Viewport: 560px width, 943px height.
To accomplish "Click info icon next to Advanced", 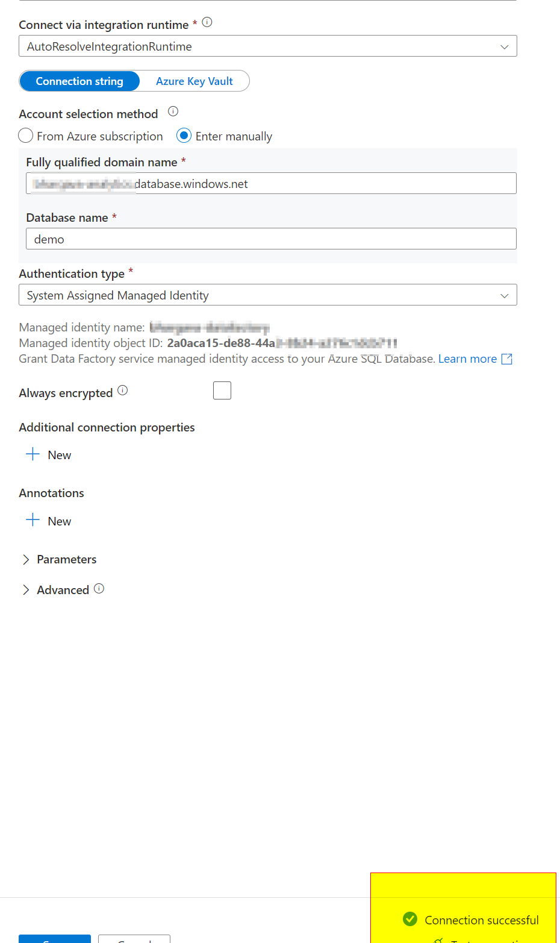I will tap(99, 589).
